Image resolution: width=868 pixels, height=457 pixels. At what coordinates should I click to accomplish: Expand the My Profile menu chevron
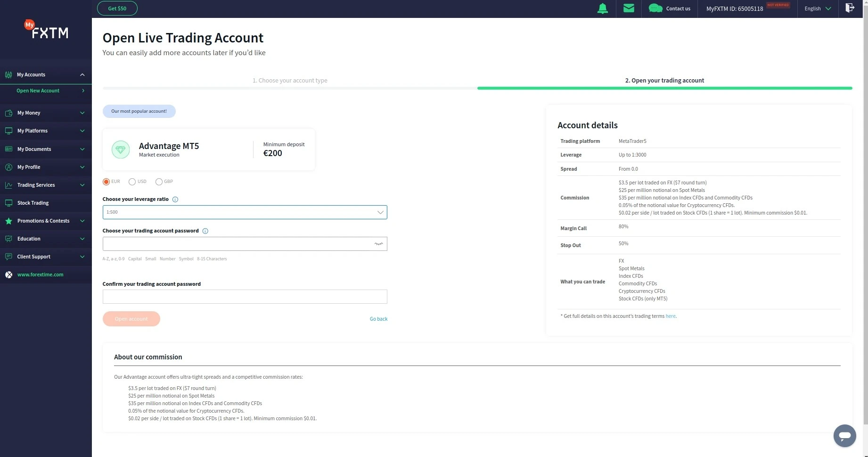tap(82, 167)
